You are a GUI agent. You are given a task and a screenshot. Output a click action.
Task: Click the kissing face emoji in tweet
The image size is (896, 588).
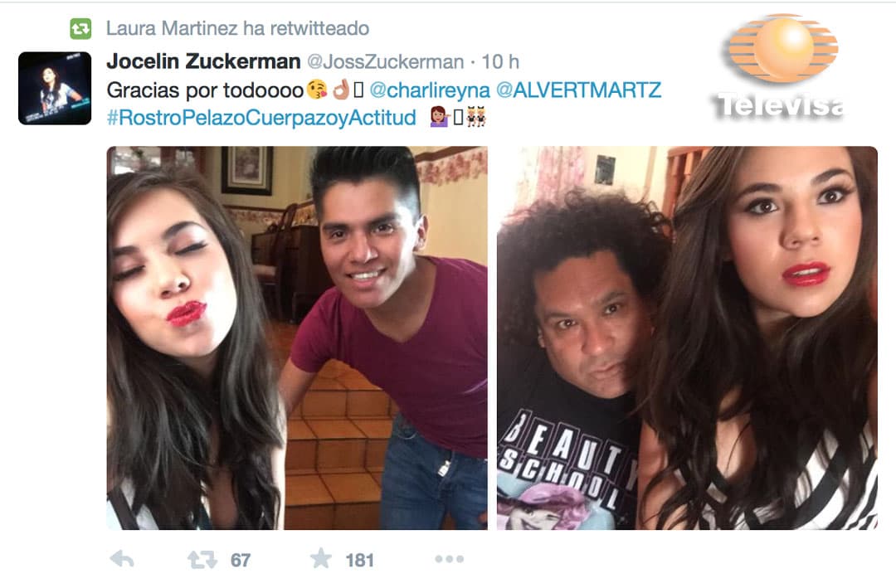317,90
